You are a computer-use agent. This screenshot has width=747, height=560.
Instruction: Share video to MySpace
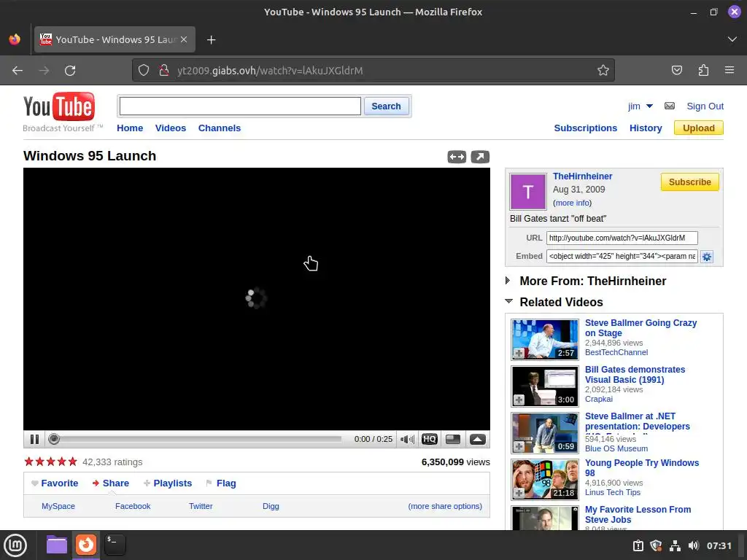pyautogui.click(x=58, y=506)
